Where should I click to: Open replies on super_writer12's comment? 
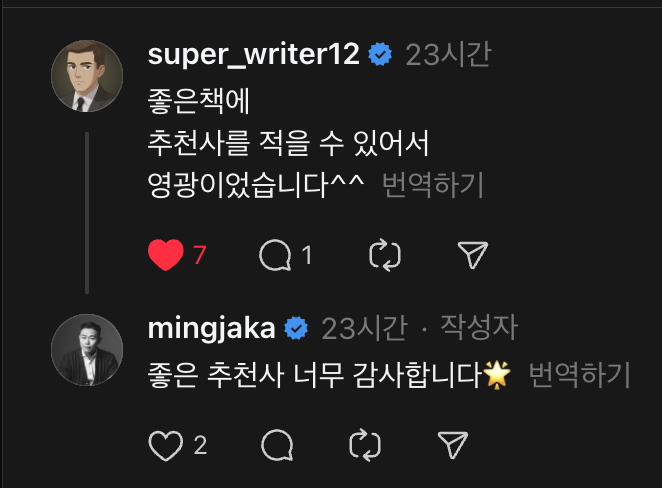(275, 256)
